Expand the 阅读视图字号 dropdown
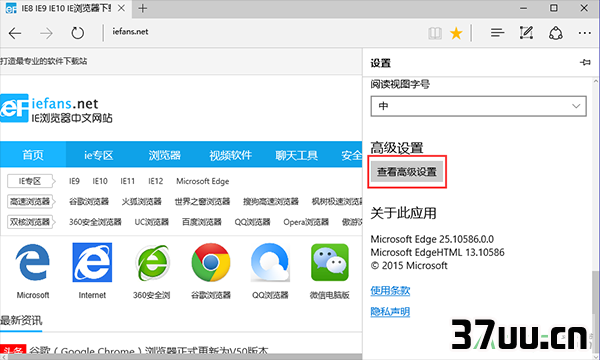600x360 pixels. click(478, 106)
